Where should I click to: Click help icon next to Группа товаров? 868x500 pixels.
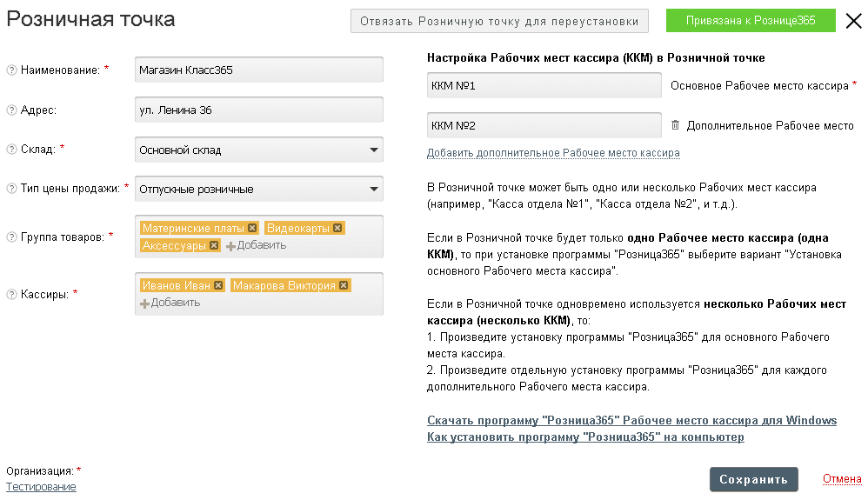(x=11, y=237)
